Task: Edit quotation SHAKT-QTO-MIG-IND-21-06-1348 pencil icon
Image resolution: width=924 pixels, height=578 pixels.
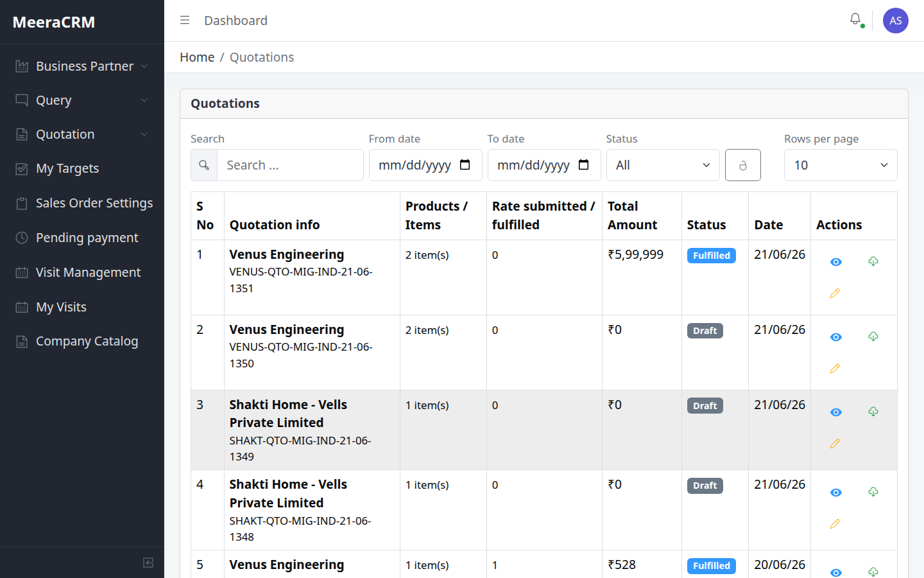Action: pos(835,524)
